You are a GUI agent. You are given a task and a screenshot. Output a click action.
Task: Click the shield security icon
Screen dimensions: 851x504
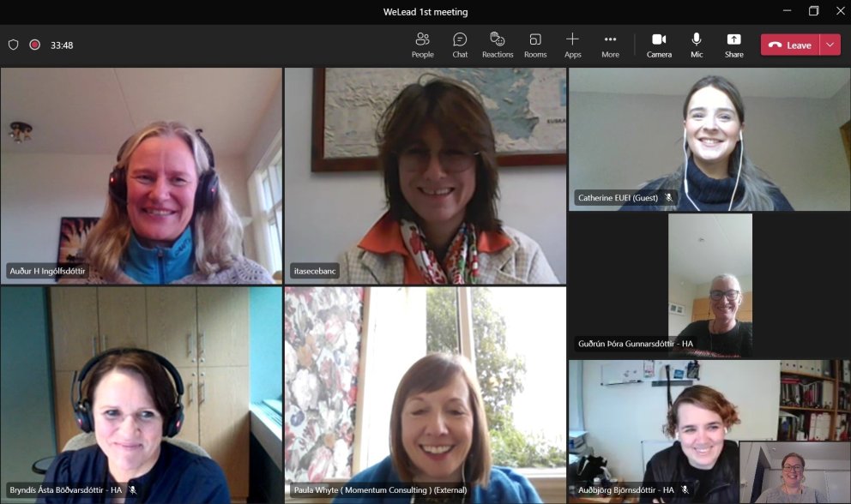[x=13, y=45]
